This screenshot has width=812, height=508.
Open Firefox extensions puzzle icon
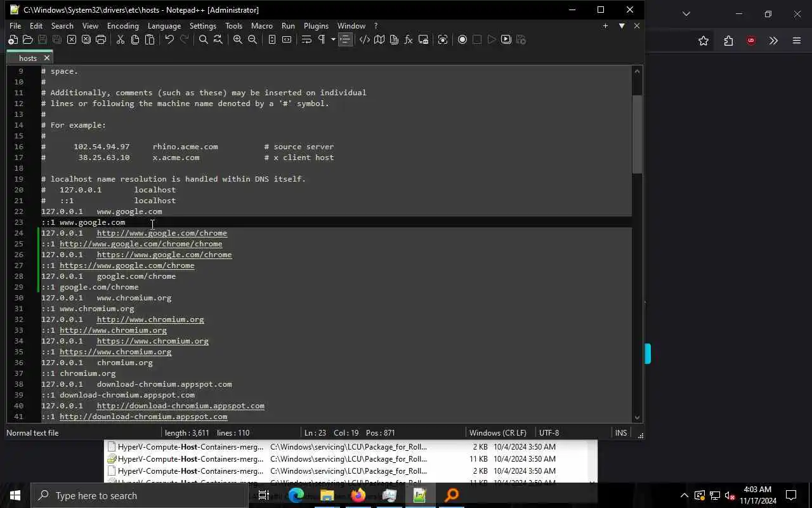[x=728, y=41]
